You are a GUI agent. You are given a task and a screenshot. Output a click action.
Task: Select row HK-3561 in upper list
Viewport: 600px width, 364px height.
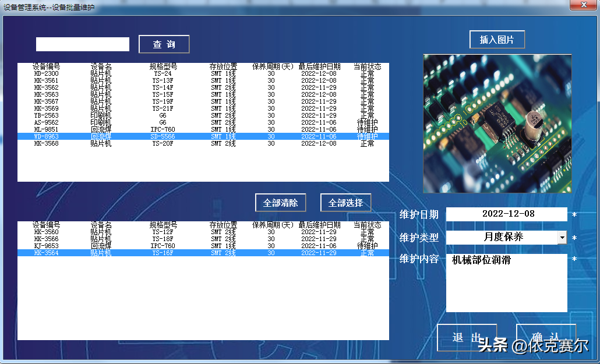[203, 80]
